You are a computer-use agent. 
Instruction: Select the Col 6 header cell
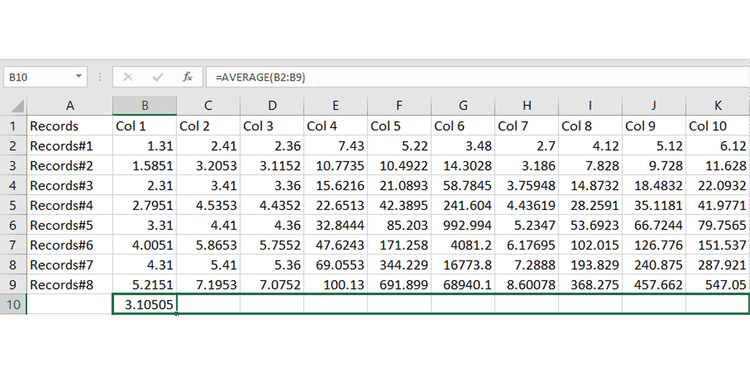(463, 126)
